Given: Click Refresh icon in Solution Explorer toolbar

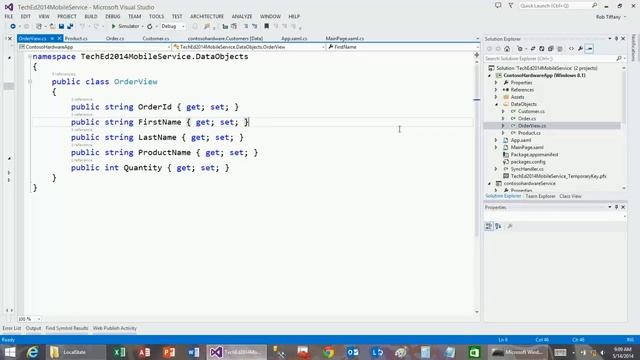Looking at the screenshot, I should [x=542, y=49].
